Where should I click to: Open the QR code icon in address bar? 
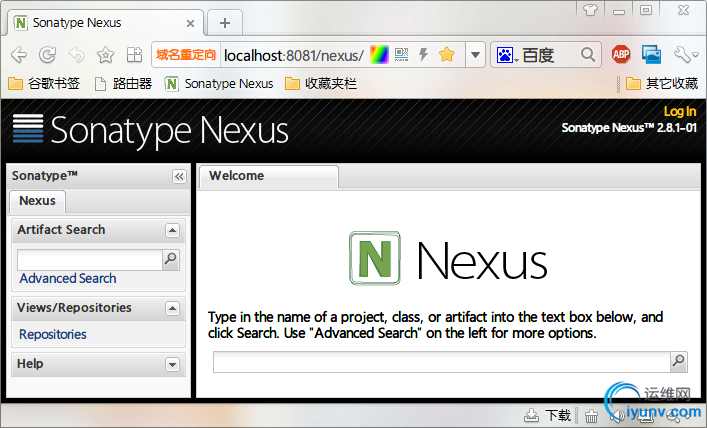click(x=401, y=55)
